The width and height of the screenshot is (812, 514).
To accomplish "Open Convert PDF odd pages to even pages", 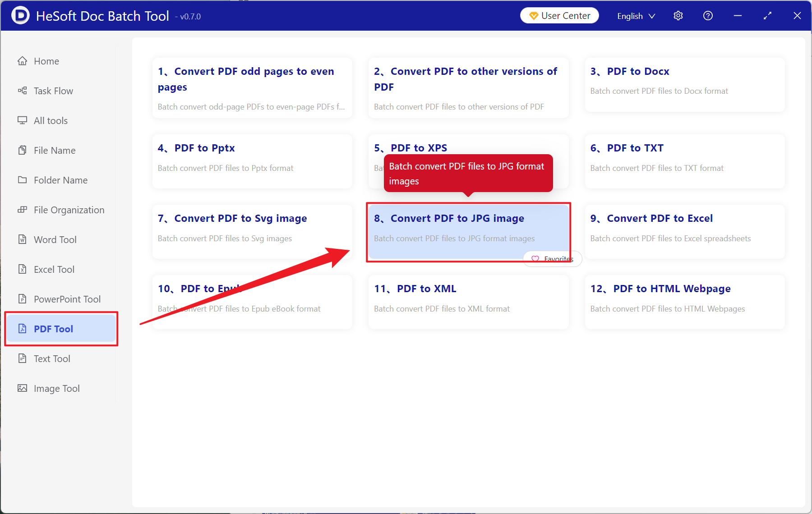I will 252,87.
